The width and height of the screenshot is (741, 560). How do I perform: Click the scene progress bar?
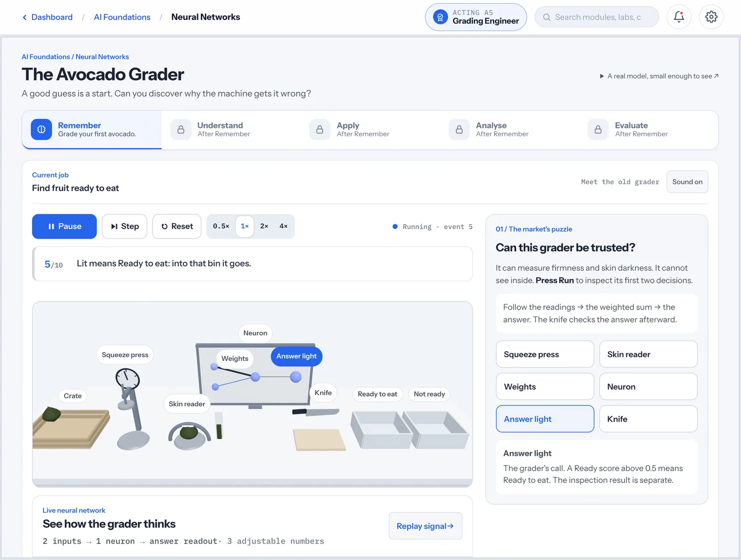coord(252,482)
